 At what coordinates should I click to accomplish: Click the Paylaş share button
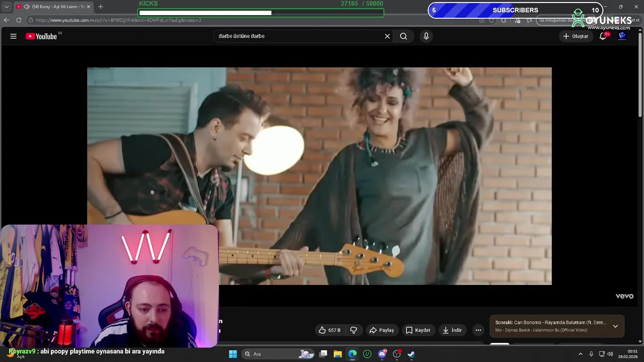381,330
